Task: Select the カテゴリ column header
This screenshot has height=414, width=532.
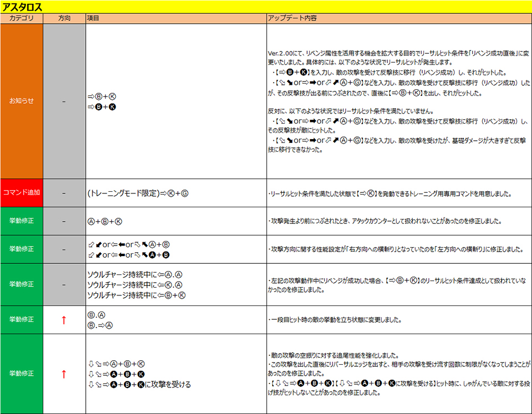Action: click(22, 18)
